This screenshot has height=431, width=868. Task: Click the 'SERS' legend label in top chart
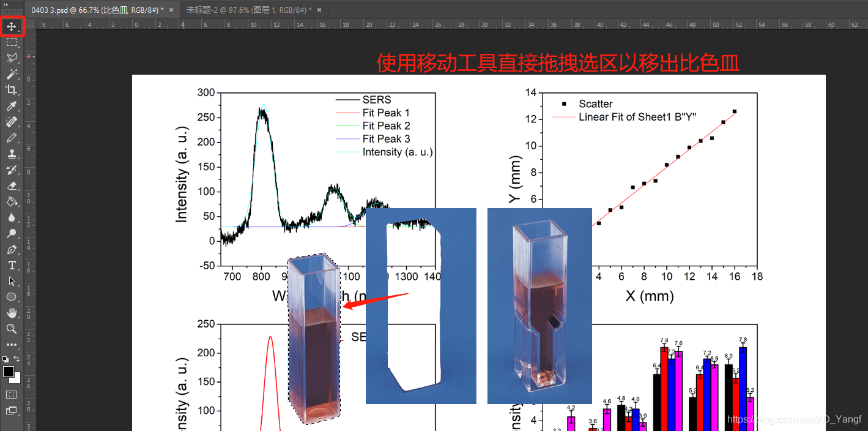point(377,100)
